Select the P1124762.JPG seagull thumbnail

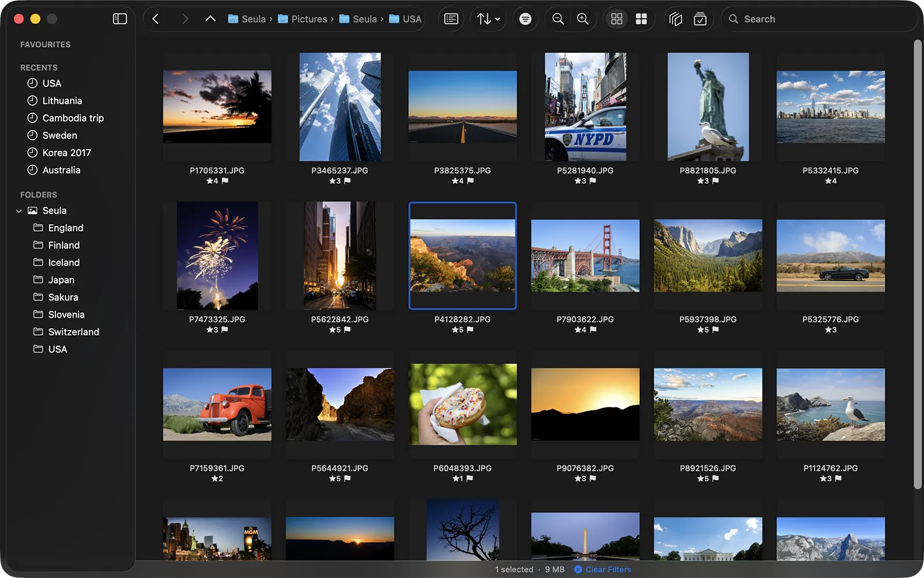(x=830, y=405)
